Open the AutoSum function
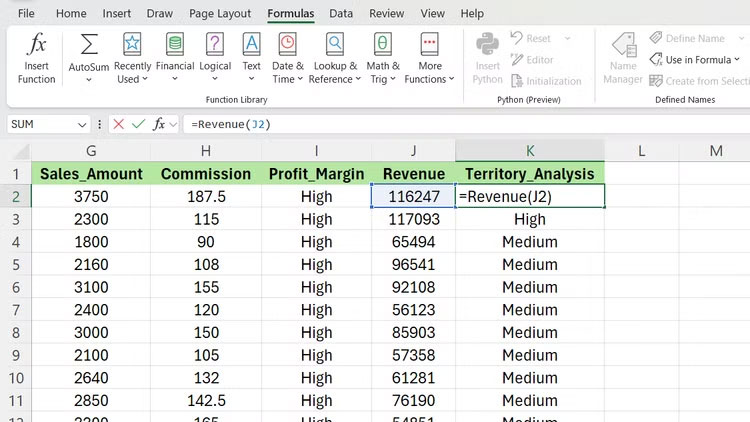 tap(89, 56)
